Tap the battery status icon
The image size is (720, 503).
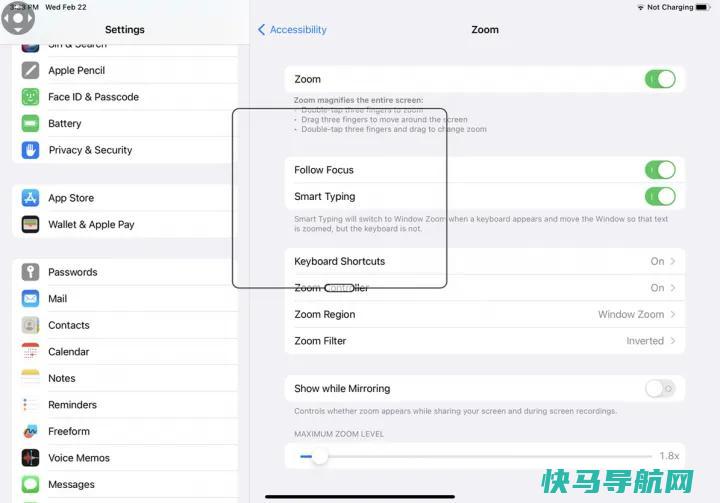tap(703, 7)
